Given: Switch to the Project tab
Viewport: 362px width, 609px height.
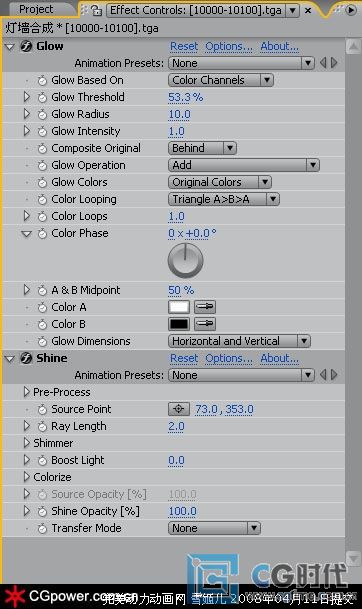Looking at the screenshot, I should [x=36, y=9].
